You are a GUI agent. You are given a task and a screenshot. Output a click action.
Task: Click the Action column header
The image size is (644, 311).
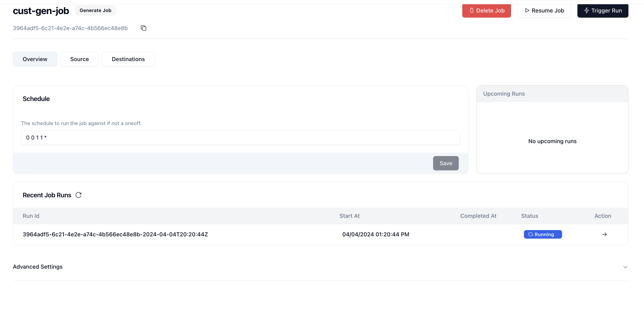coord(603,216)
